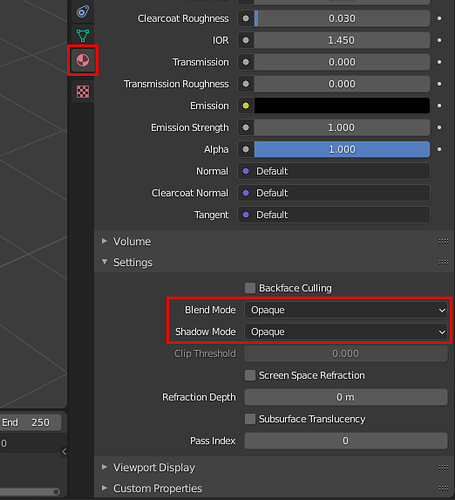Image resolution: width=455 pixels, height=500 pixels.
Task: Click the Normal input socket dot
Action: (246, 171)
